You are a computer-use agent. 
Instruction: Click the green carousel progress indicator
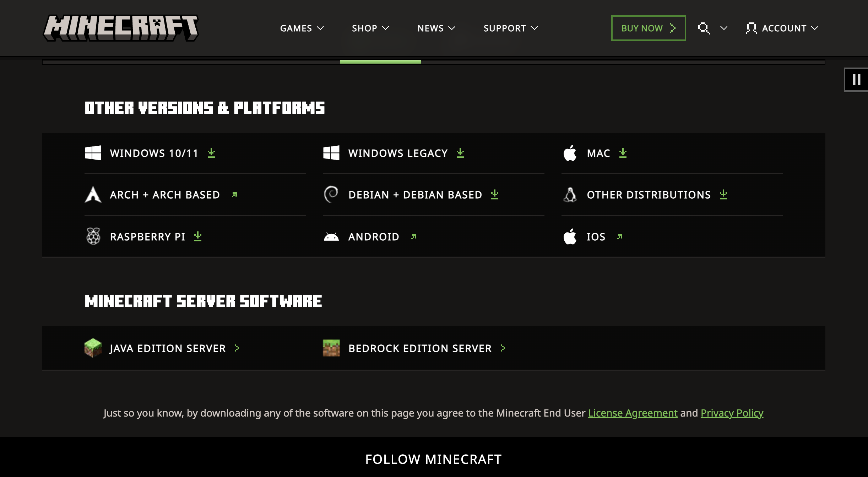(380, 62)
